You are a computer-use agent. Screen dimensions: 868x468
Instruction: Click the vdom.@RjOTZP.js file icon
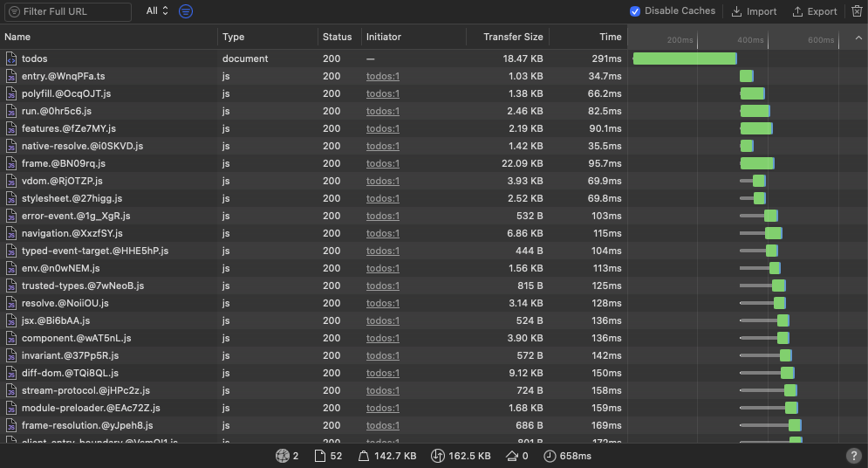(x=11, y=181)
